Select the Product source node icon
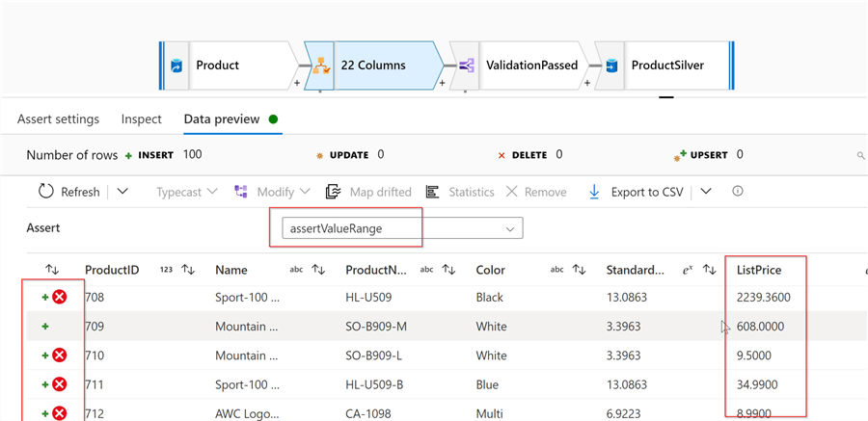 pos(176,66)
